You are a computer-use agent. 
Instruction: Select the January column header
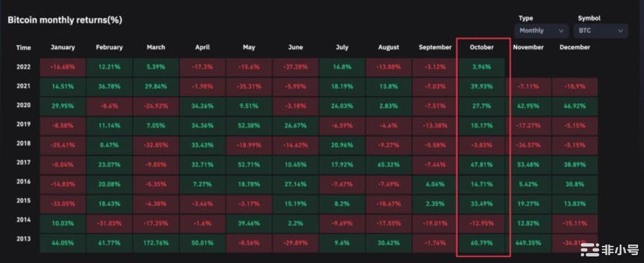63,47
